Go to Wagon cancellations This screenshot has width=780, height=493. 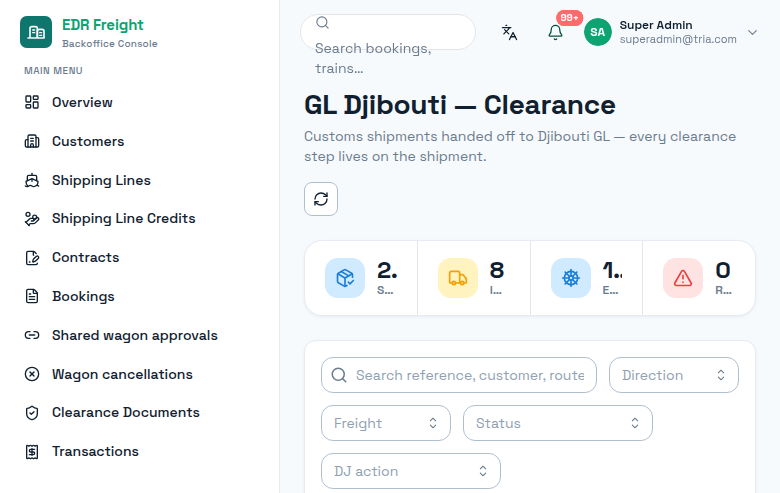click(x=122, y=374)
